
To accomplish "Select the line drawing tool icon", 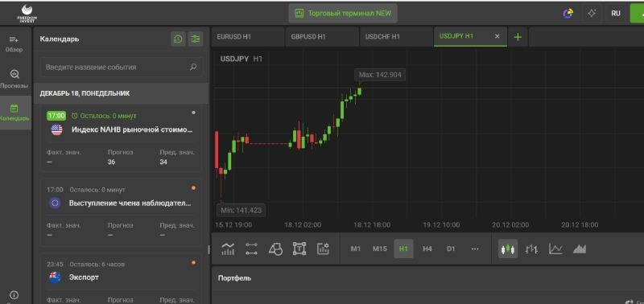I will [x=251, y=249].
